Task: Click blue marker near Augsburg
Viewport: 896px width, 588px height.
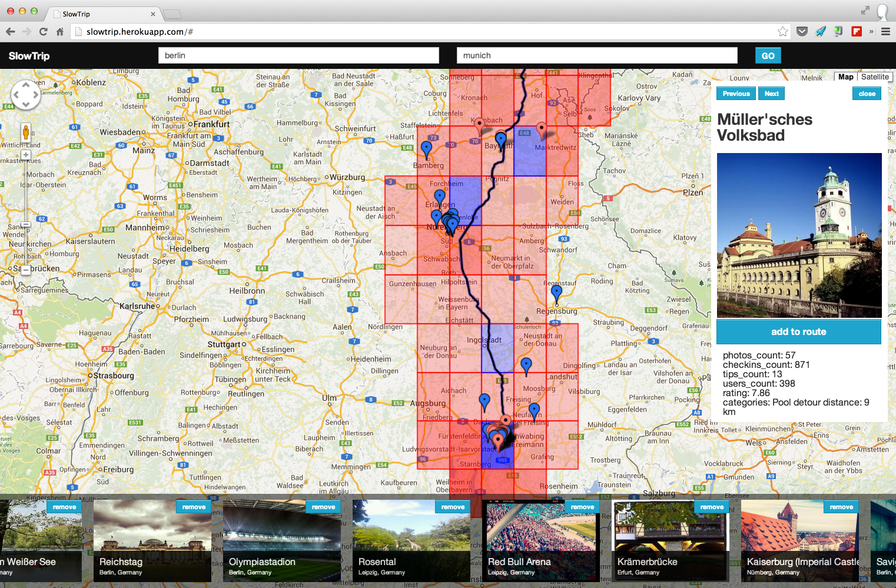Action: pyautogui.click(x=484, y=402)
